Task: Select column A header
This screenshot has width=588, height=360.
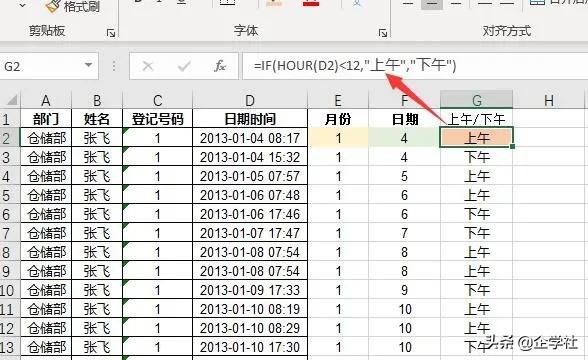Action: coord(46,100)
